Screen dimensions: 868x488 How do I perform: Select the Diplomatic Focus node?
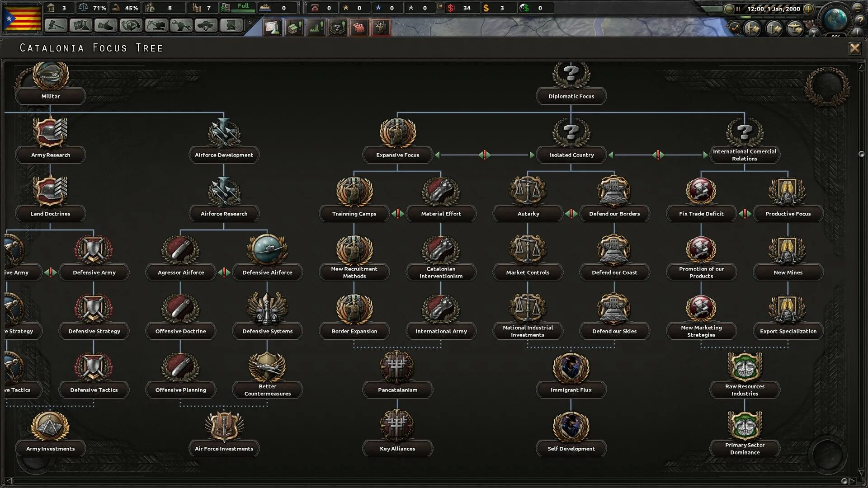pos(571,84)
